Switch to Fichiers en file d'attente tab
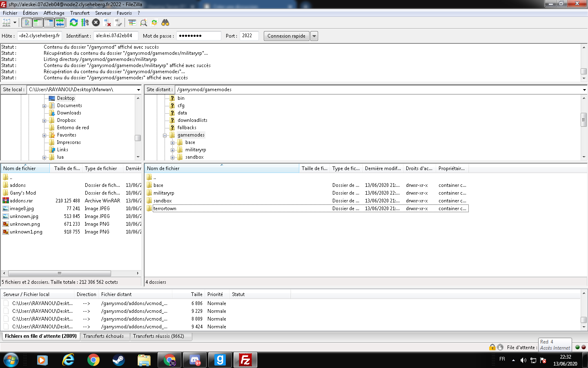588x368 pixels. [x=41, y=336]
